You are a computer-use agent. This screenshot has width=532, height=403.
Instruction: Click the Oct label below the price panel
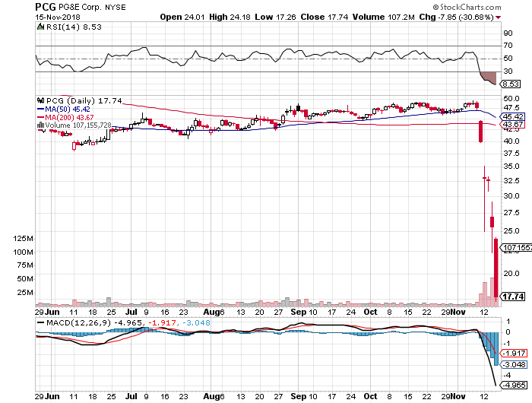point(370,312)
